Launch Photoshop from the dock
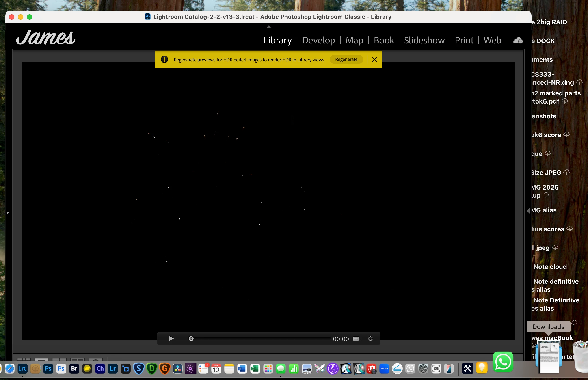This screenshot has width=588, height=380. (x=48, y=369)
